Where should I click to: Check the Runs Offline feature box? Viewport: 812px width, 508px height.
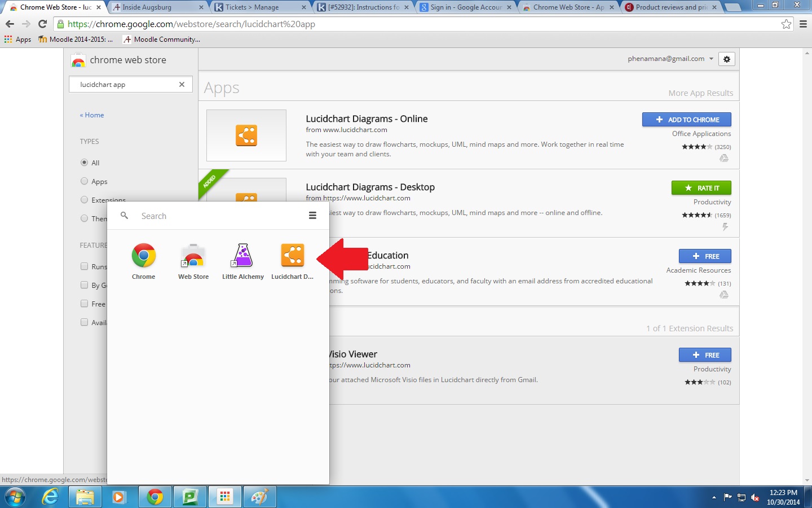pyautogui.click(x=84, y=266)
